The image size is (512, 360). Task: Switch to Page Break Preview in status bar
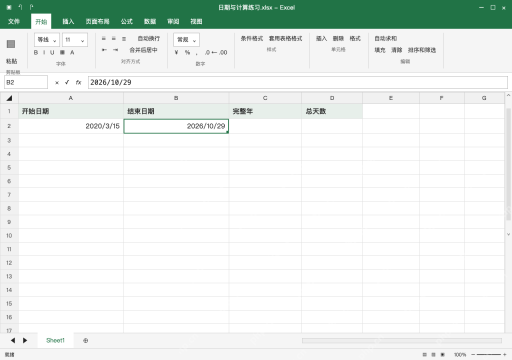[443, 355]
